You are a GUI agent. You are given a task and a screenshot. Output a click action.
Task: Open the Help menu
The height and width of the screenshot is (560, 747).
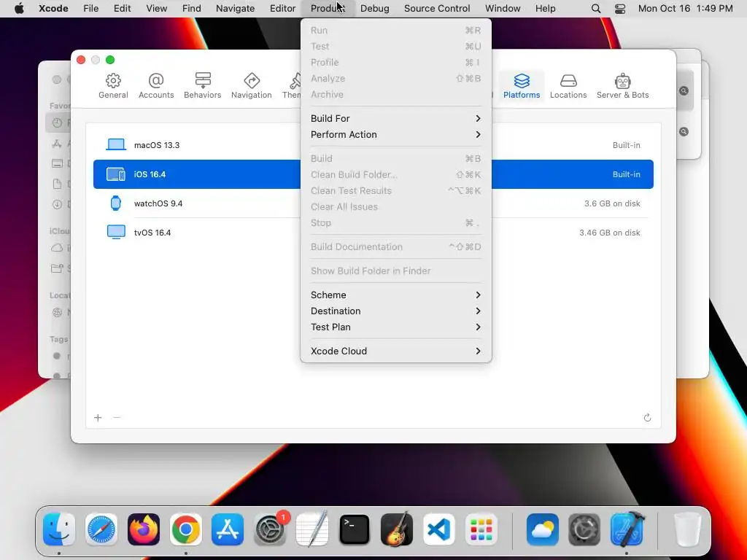(x=545, y=9)
